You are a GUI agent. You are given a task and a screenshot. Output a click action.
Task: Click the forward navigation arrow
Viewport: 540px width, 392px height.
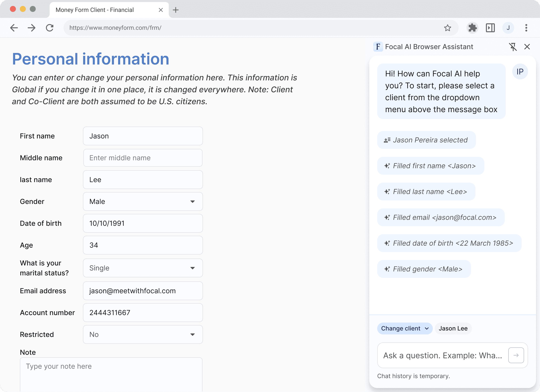tap(32, 28)
